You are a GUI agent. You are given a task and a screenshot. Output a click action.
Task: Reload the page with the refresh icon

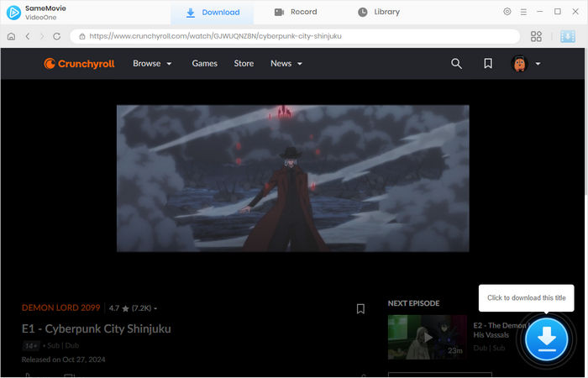coord(57,36)
